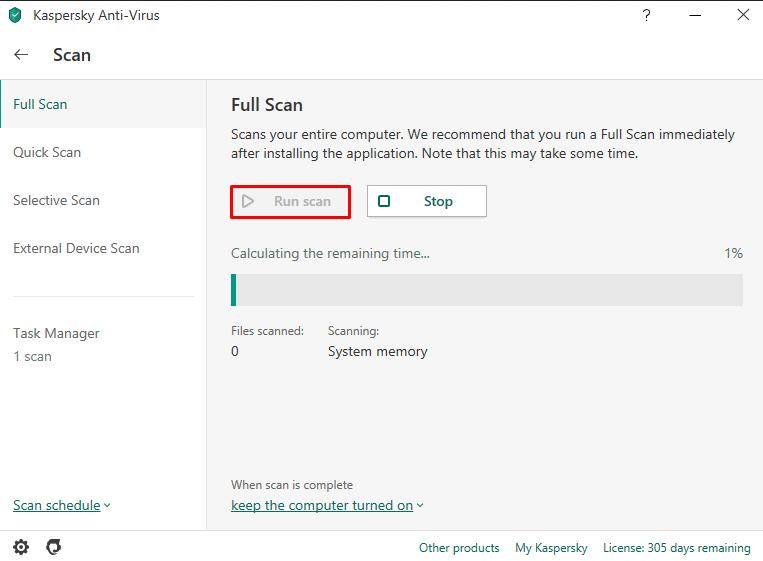763x561 pixels.
Task: Open Task Manager
Action: pyautogui.click(x=56, y=333)
